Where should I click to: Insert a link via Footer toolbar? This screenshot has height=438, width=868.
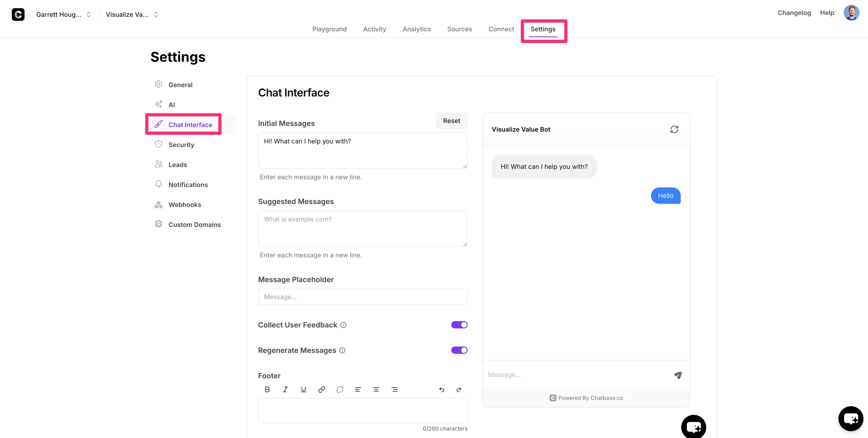pos(322,389)
